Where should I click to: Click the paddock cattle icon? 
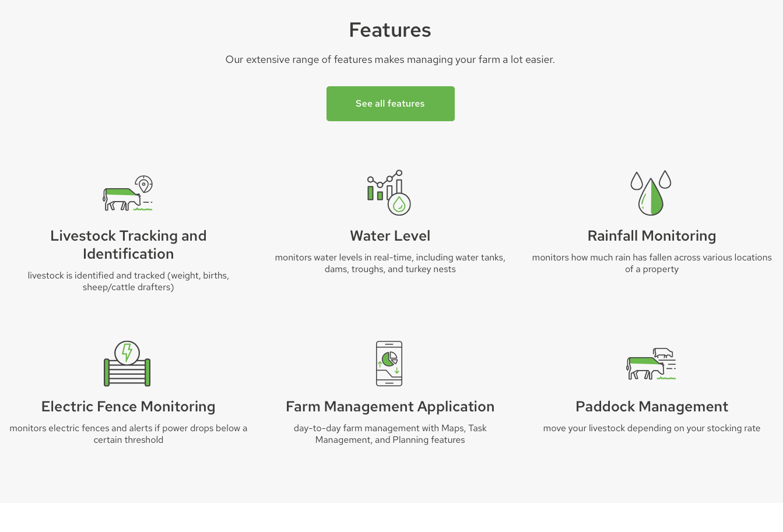(651, 364)
